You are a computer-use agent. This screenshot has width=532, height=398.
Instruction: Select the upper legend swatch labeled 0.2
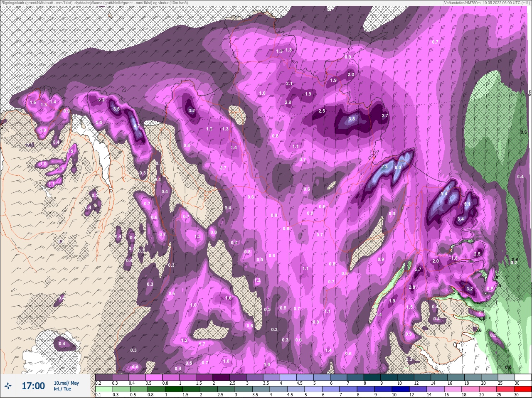pos(103,378)
